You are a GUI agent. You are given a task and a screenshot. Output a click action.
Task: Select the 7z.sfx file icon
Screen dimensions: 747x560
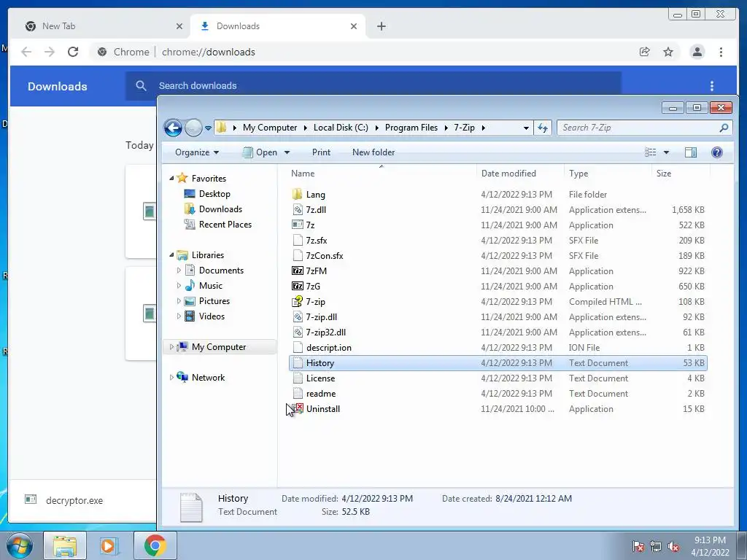click(298, 240)
